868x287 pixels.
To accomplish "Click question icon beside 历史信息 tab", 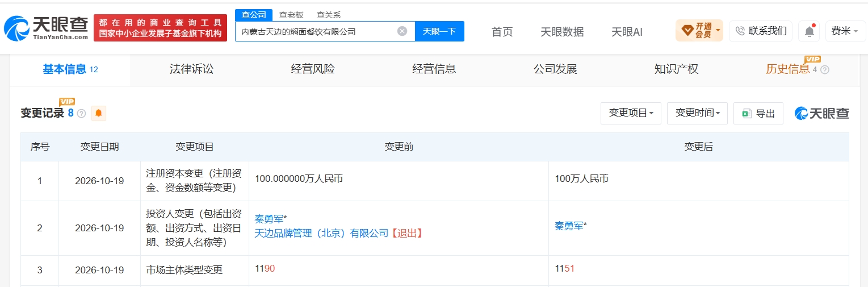I will point(825,70).
